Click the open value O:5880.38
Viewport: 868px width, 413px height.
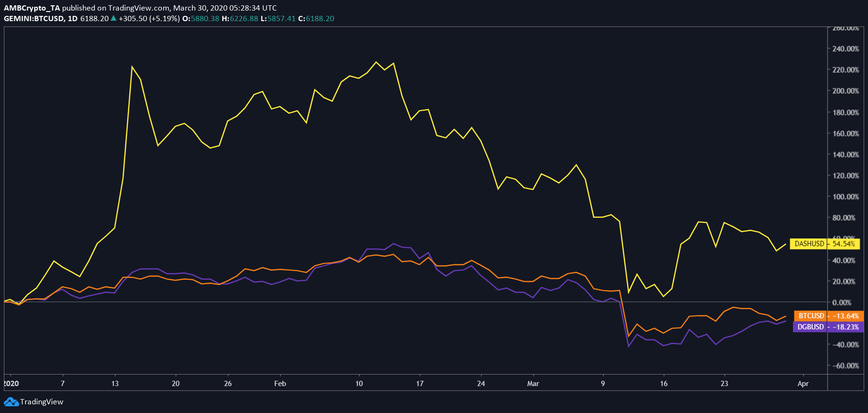(201, 19)
